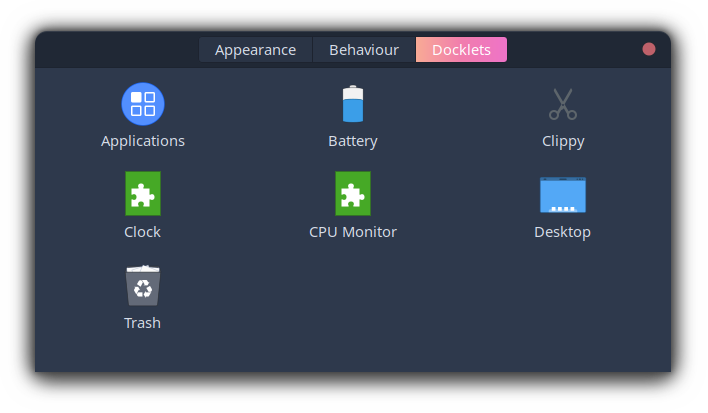Viewport: 708px width, 413px height.
Task: Choose the Trash bin icon
Action: pyautogui.click(x=143, y=285)
